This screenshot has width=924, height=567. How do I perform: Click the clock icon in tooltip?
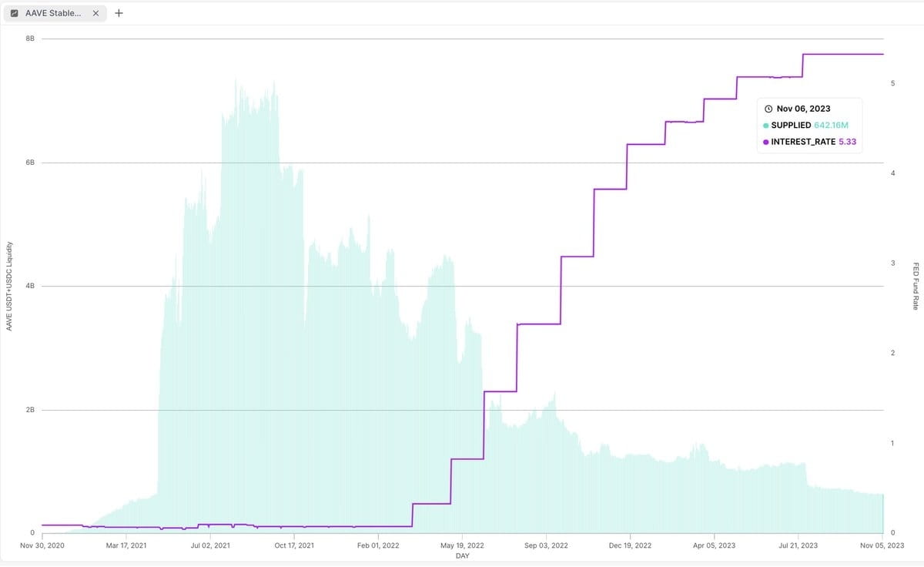(x=768, y=109)
